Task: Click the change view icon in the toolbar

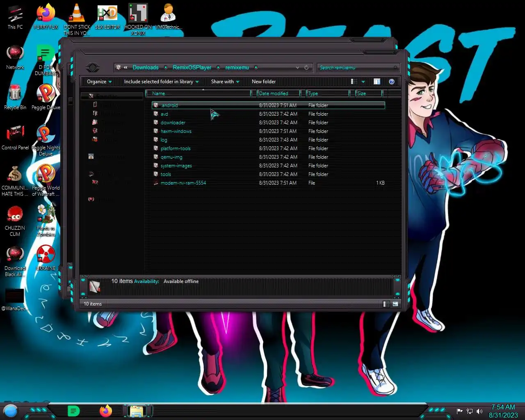Action: click(354, 82)
